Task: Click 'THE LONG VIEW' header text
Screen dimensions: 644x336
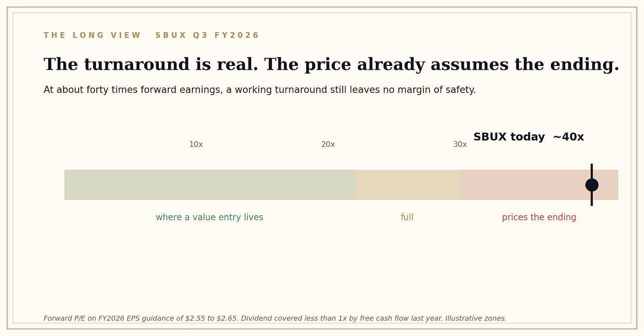Action: pos(92,35)
